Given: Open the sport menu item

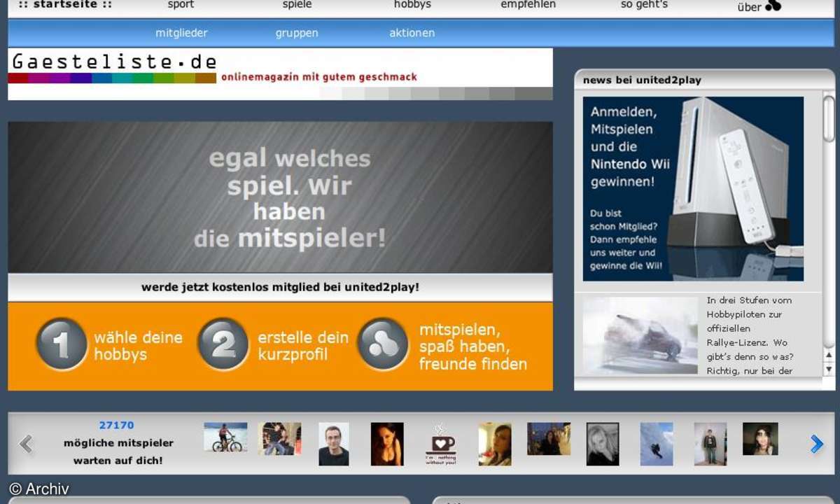Looking at the screenshot, I should click(181, 5).
